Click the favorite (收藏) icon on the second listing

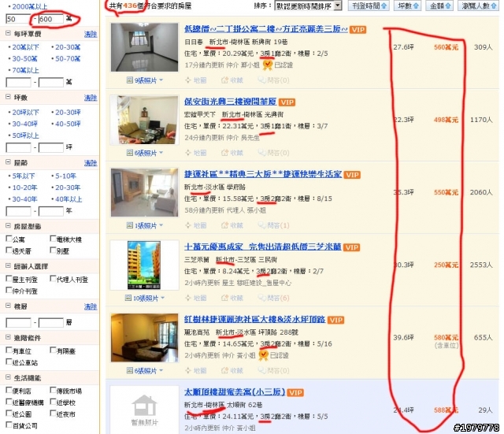(224, 153)
